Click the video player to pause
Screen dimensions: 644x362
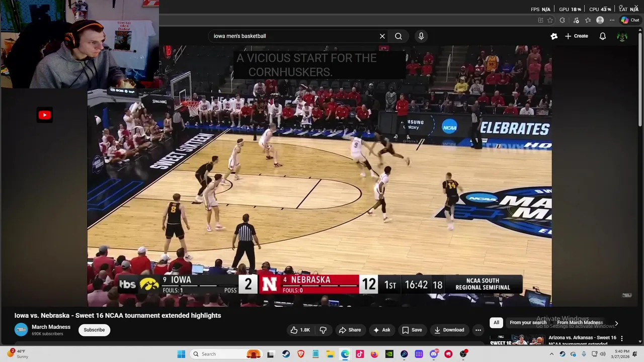coord(319,176)
